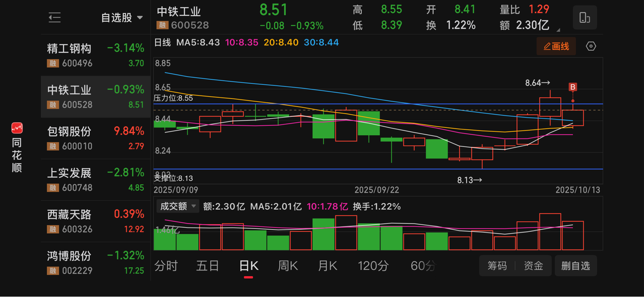
Task: Open 筹码 chip distribution
Action: pos(497,266)
